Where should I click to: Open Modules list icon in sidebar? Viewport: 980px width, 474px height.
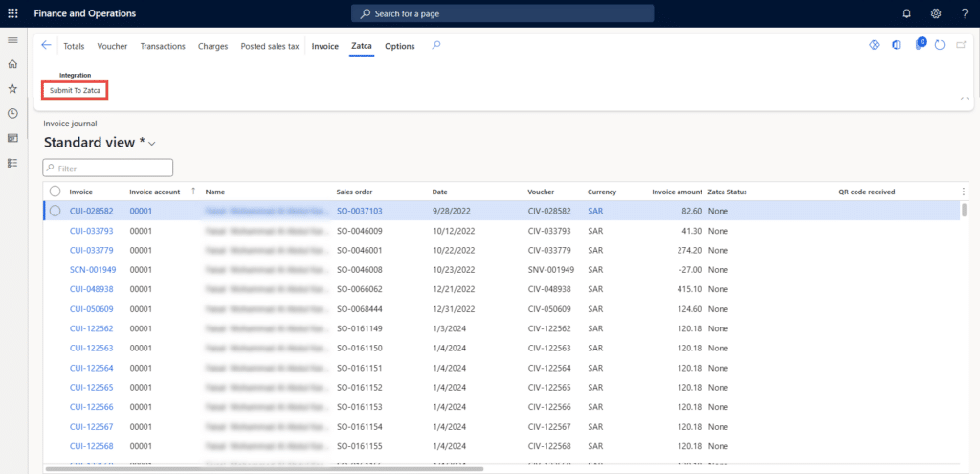pyautogui.click(x=11, y=163)
